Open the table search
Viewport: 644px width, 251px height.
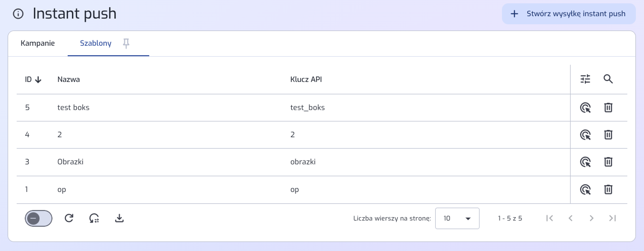click(x=608, y=80)
